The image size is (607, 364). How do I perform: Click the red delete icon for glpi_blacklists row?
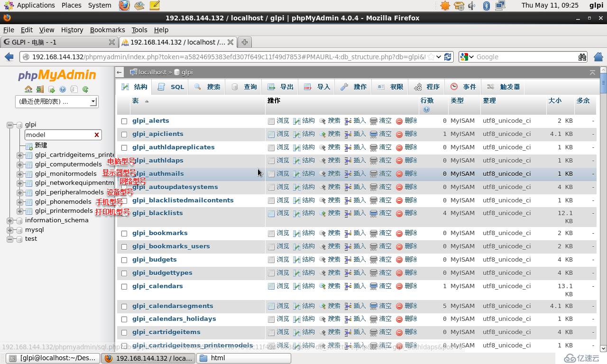[399, 214]
